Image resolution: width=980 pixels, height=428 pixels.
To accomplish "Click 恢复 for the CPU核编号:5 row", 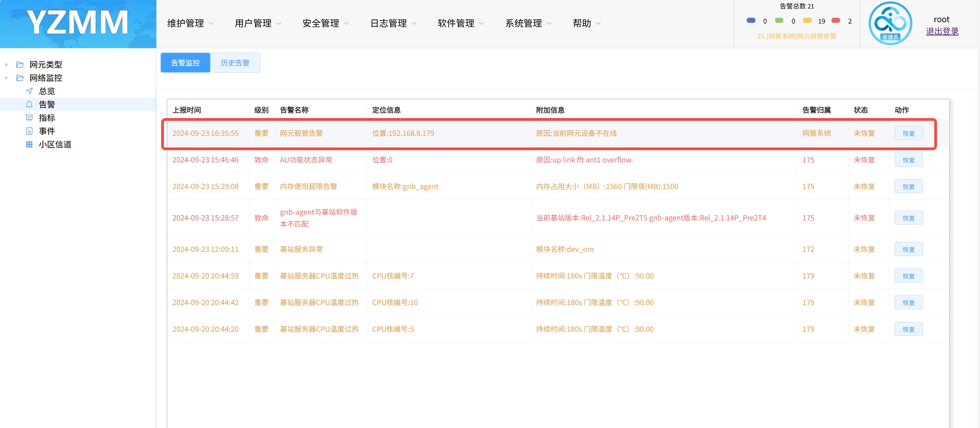I will click(909, 329).
